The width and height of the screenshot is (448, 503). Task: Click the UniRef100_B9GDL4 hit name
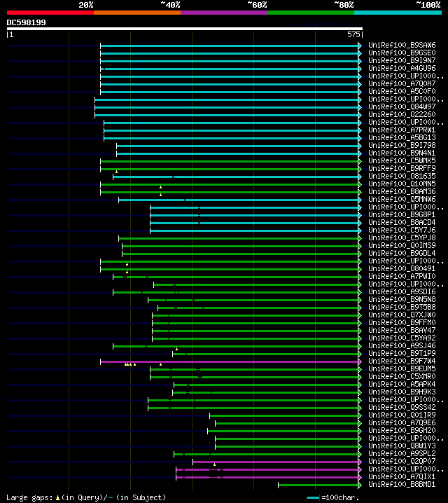tap(402, 253)
